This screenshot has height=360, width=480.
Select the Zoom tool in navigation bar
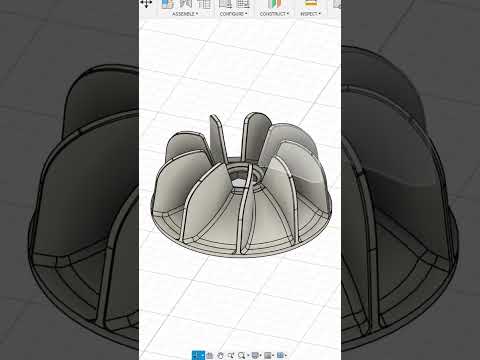click(231, 356)
